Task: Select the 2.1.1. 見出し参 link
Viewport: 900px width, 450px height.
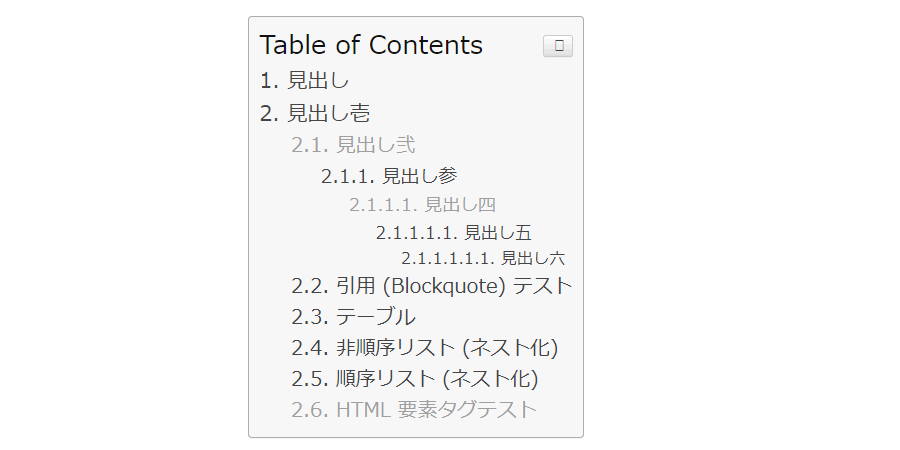Action: pyautogui.click(x=389, y=176)
